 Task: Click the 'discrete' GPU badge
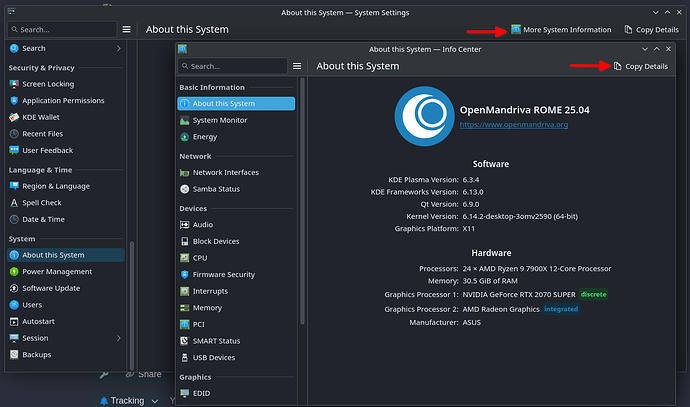(x=593, y=294)
